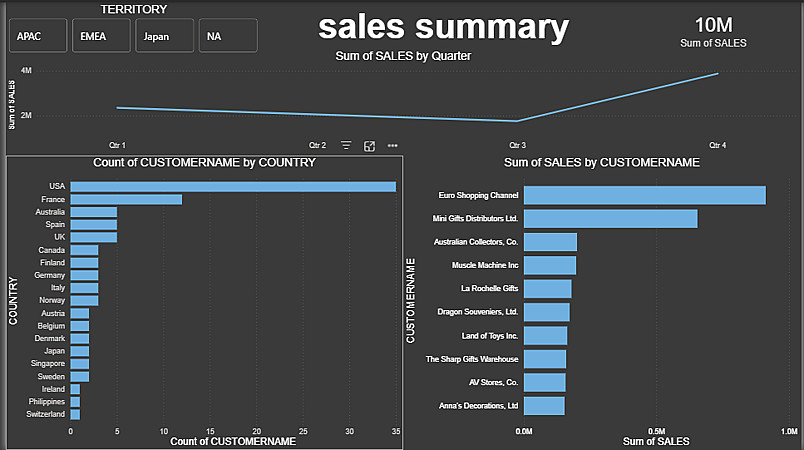Select the Muscle Machine Inc sales bar
The image size is (804, 450).
pos(550,265)
